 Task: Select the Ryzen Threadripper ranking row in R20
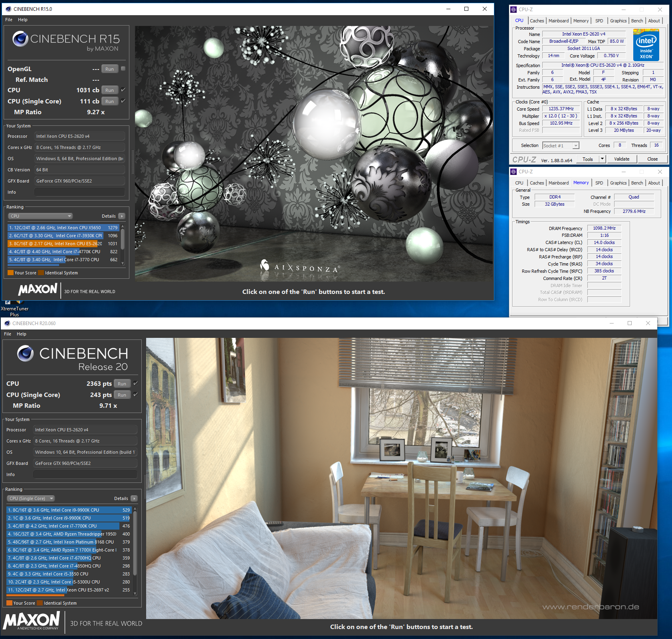pyautogui.click(x=69, y=534)
